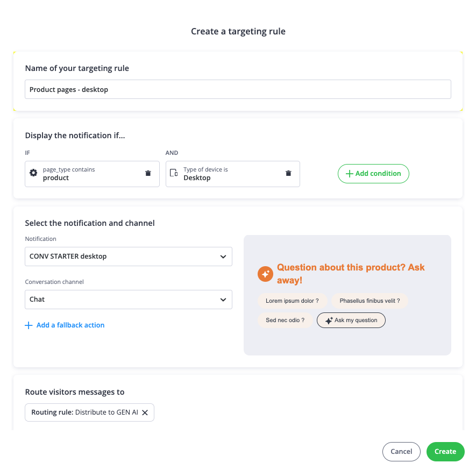
Task: Remove the Distribute to GEN AI routing rule
Action: [x=145, y=412]
